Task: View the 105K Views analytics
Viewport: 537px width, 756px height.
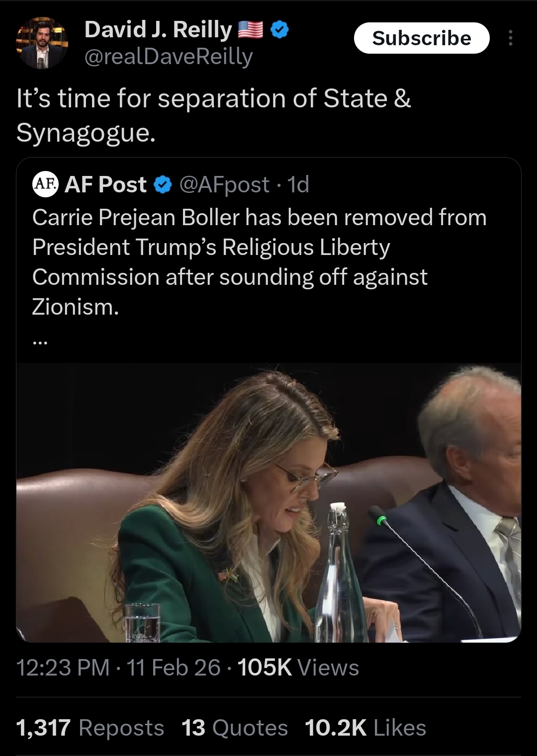Action: tap(298, 668)
